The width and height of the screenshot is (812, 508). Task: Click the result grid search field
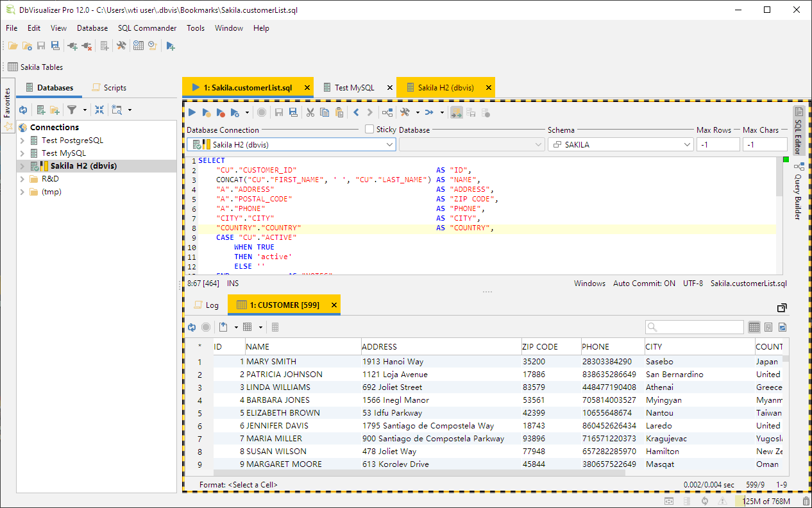pyautogui.click(x=695, y=327)
